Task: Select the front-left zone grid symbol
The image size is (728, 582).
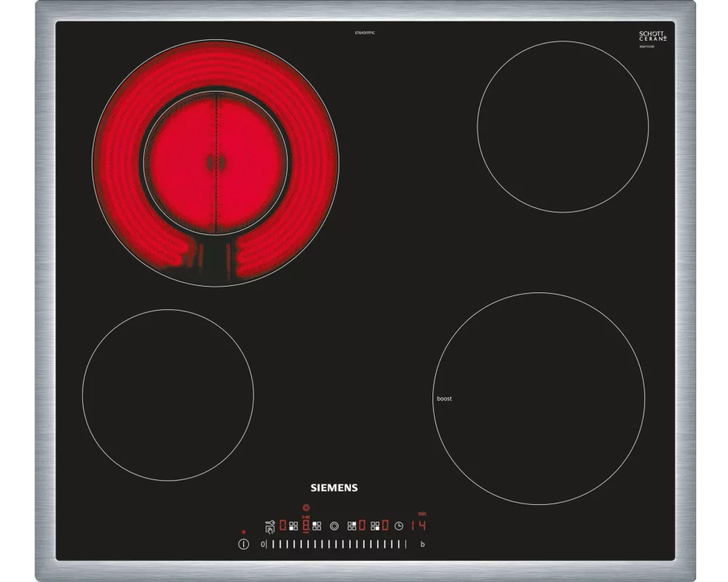Action: coord(293,525)
